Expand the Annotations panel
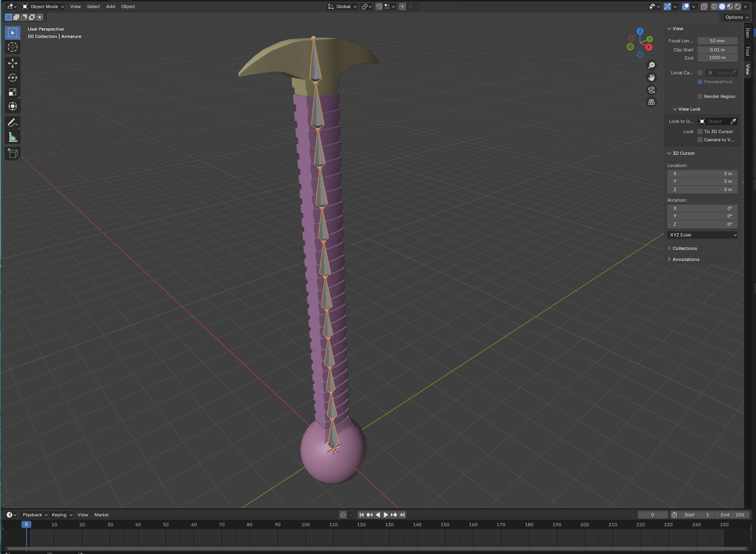 pyautogui.click(x=686, y=259)
